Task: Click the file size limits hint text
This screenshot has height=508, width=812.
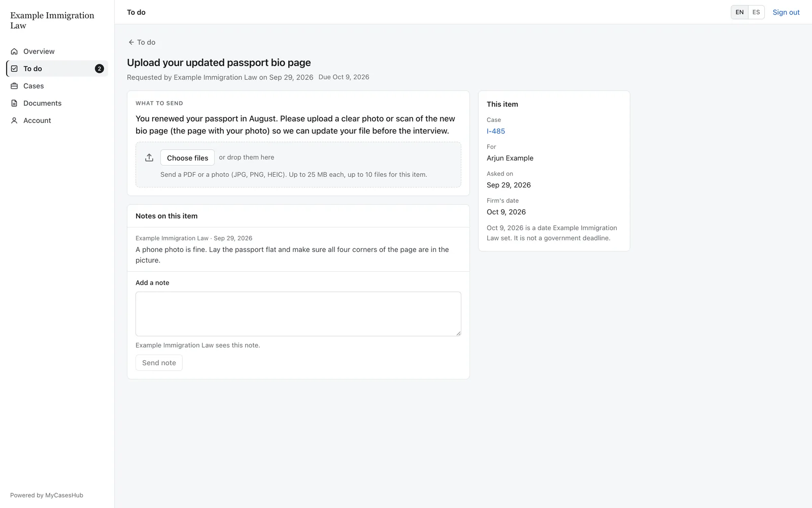Action: pyautogui.click(x=294, y=175)
